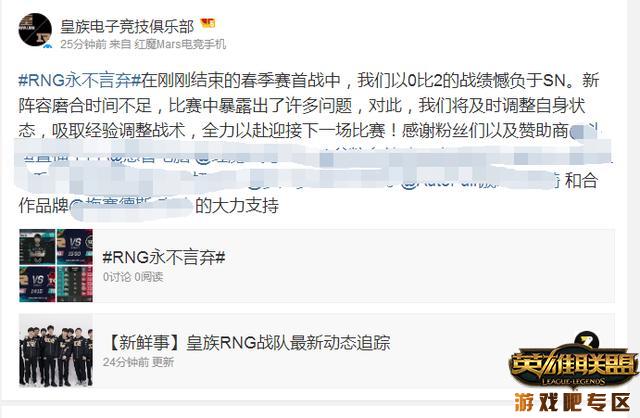Image resolution: width=640 pixels, height=418 pixels.
Task: Click the 英雄联盟 League of Legends logo
Action: (573, 367)
